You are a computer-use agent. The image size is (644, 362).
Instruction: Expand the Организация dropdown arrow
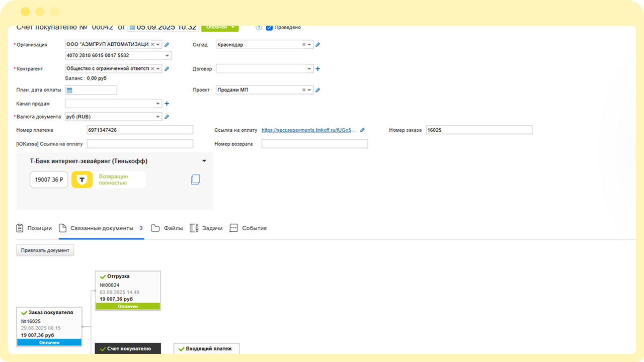coord(158,44)
